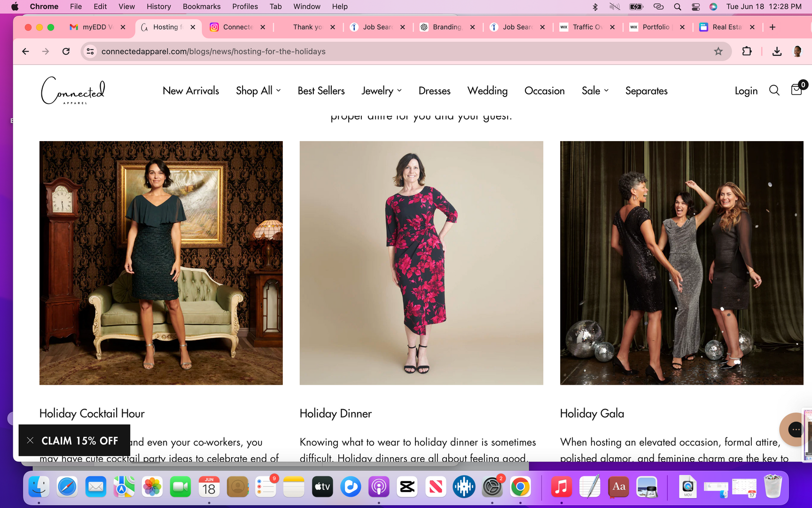The height and width of the screenshot is (508, 812).
Task: Open Finder from the dock
Action: coord(39,487)
